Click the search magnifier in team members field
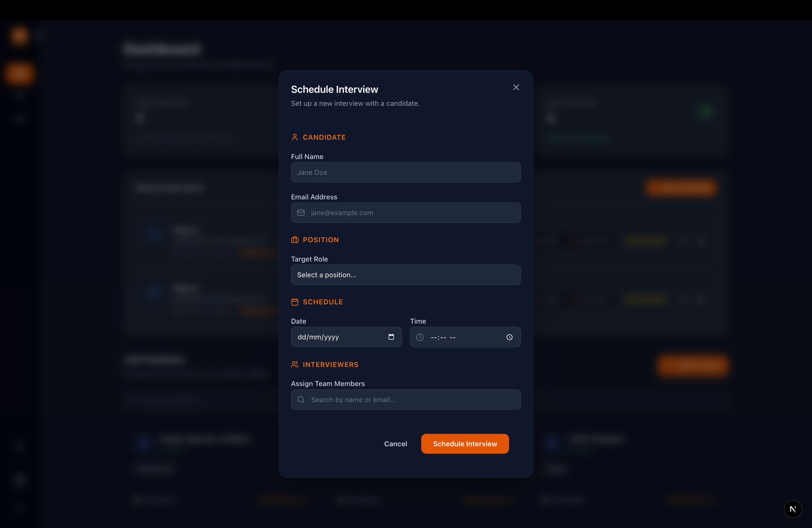Image resolution: width=812 pixels, height=528 pixels. 300,399
